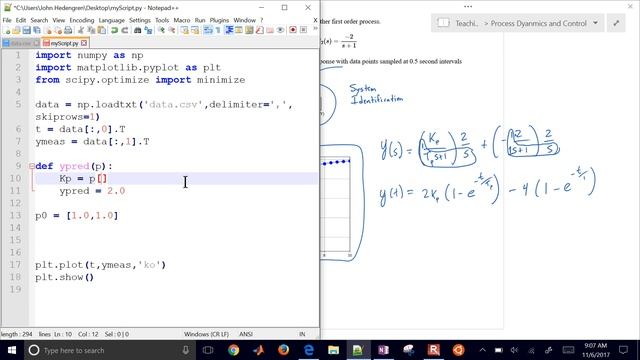640x360 pixels.
Task: Expand the toolbar overflow chevron
Action: pos(315,29)
